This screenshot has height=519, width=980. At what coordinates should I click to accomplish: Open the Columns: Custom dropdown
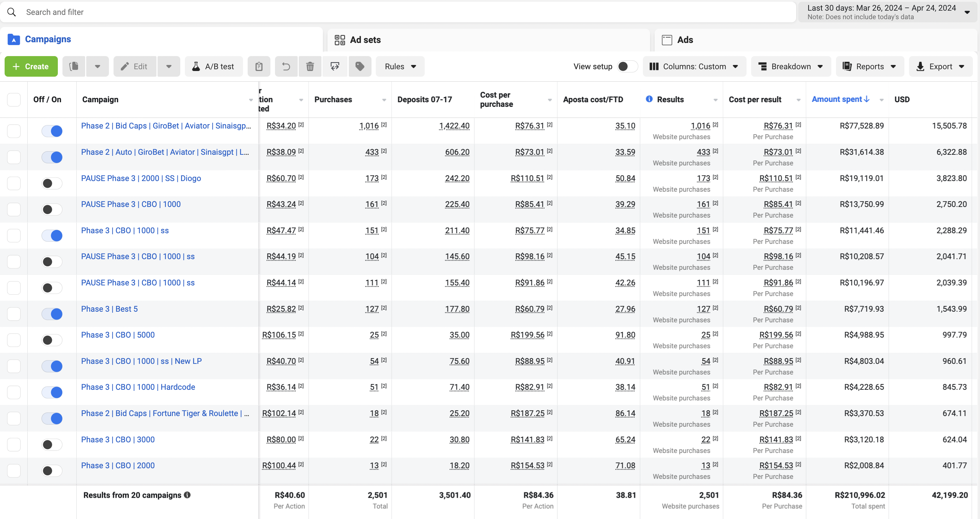pos(694,67)
